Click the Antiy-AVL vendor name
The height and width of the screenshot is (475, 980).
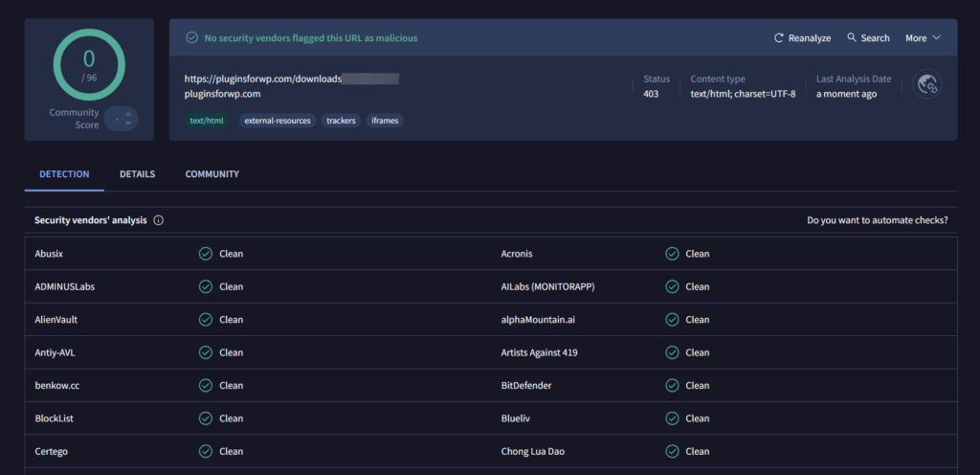[55, 352]
